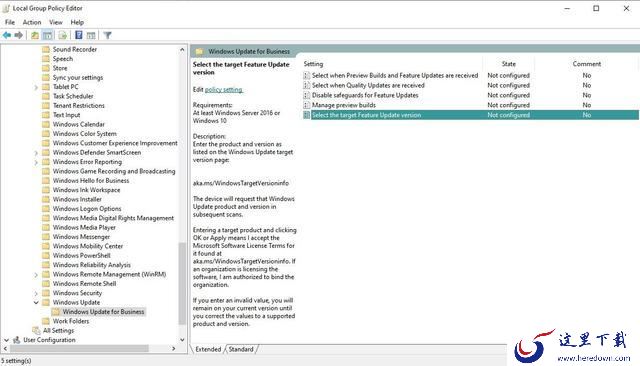The height and width of the screenshot is (366, 640).
Task: Select the Speech tree item
Action: point(62,59)
